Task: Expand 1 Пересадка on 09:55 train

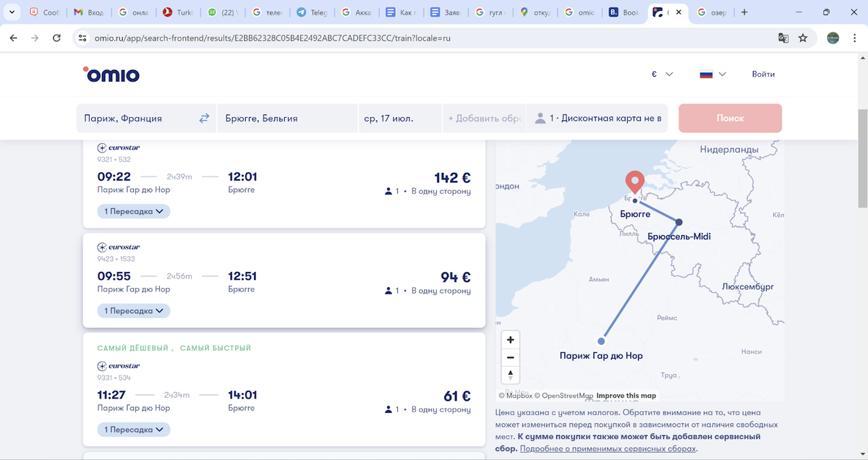Action: point(134,311)
